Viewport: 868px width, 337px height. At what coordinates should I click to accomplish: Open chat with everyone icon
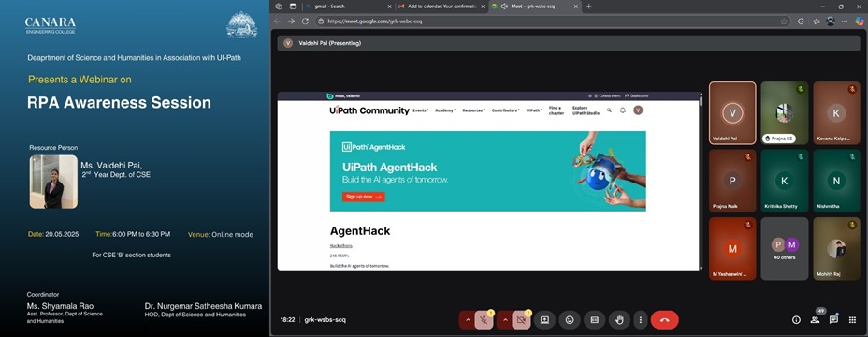click(833, 320)
